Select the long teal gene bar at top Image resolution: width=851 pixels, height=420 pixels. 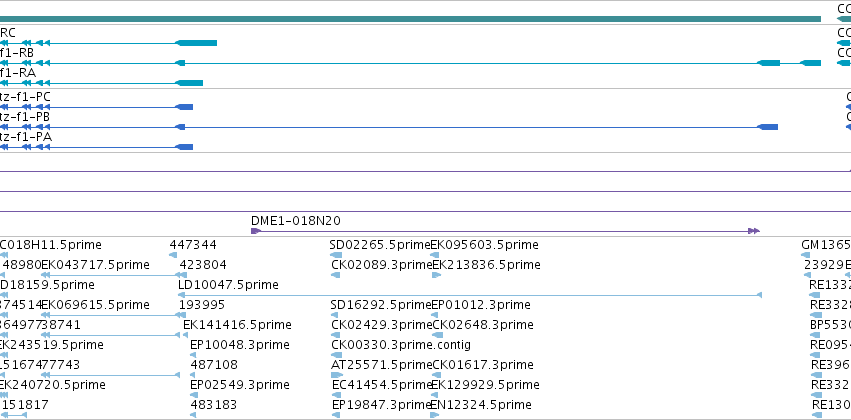point(410,19)
